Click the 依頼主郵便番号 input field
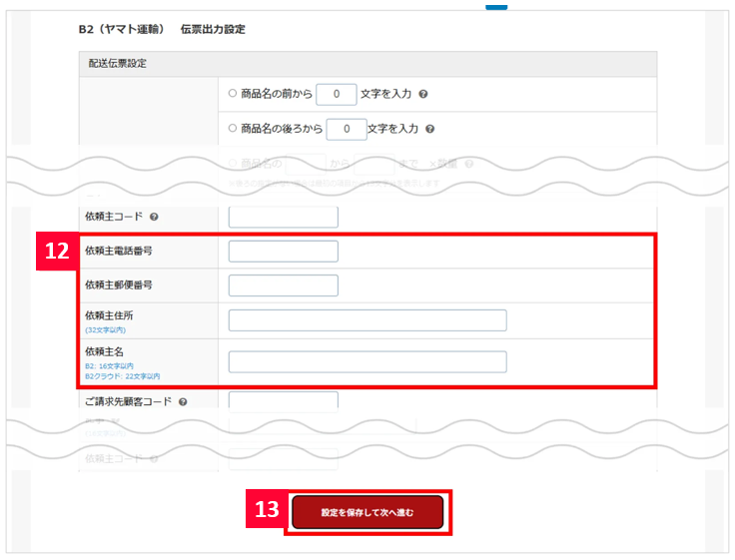 coord(283,285)
